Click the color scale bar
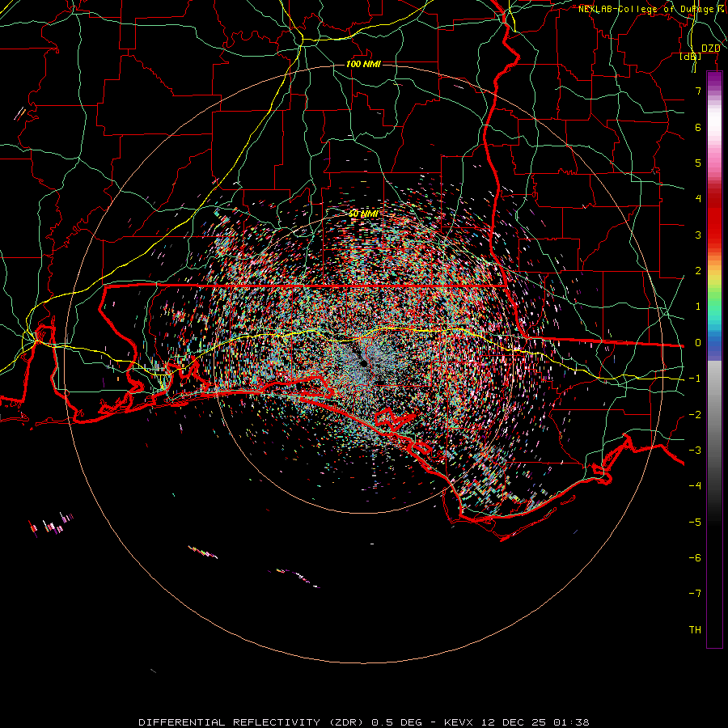 [714, 359]
